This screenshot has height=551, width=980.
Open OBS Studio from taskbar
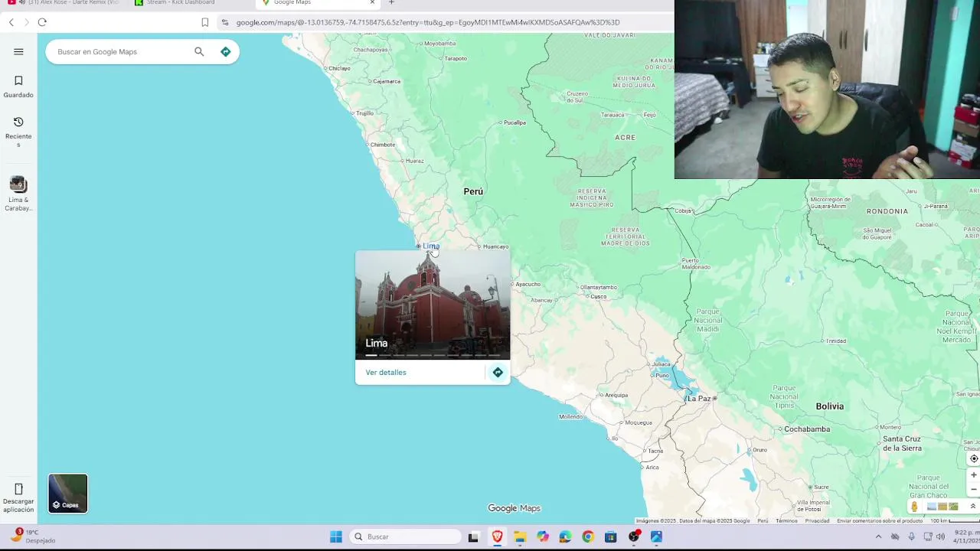633,536
